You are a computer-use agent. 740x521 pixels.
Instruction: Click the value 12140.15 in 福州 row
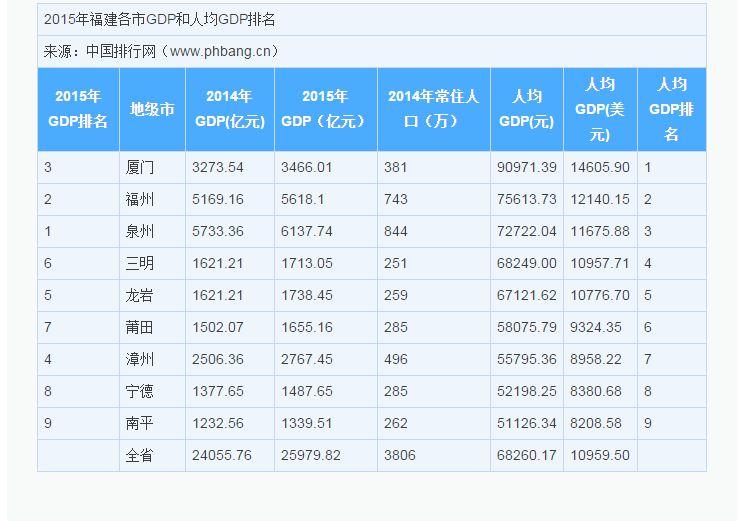point(600,199)
